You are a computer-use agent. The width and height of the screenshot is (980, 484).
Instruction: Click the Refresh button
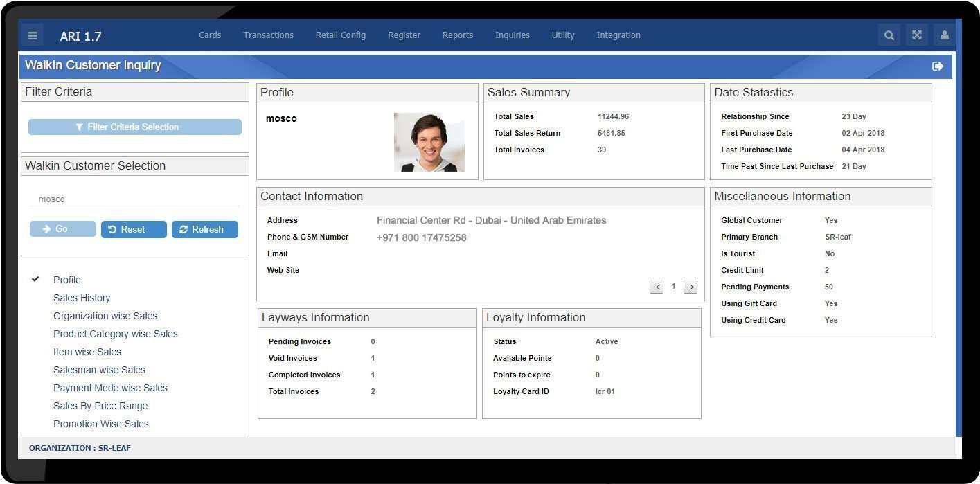pyautogui.click(x=204, y=229)
